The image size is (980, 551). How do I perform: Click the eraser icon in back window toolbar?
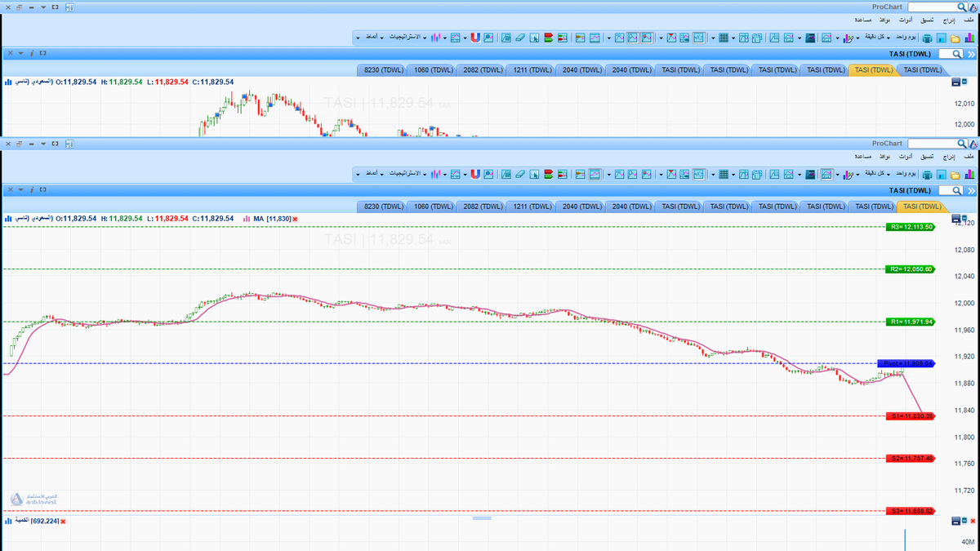[x=520, y=38]
